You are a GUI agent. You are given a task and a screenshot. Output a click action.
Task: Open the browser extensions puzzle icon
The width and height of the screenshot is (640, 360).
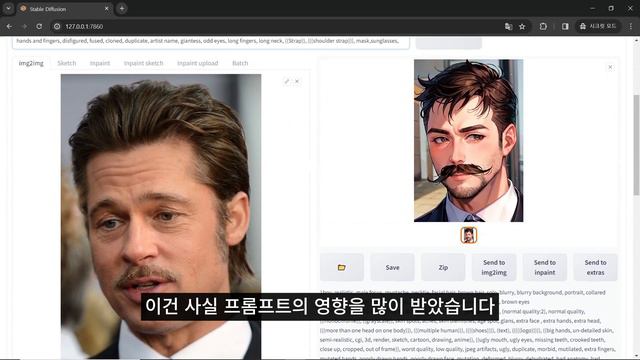coord(543,27)
